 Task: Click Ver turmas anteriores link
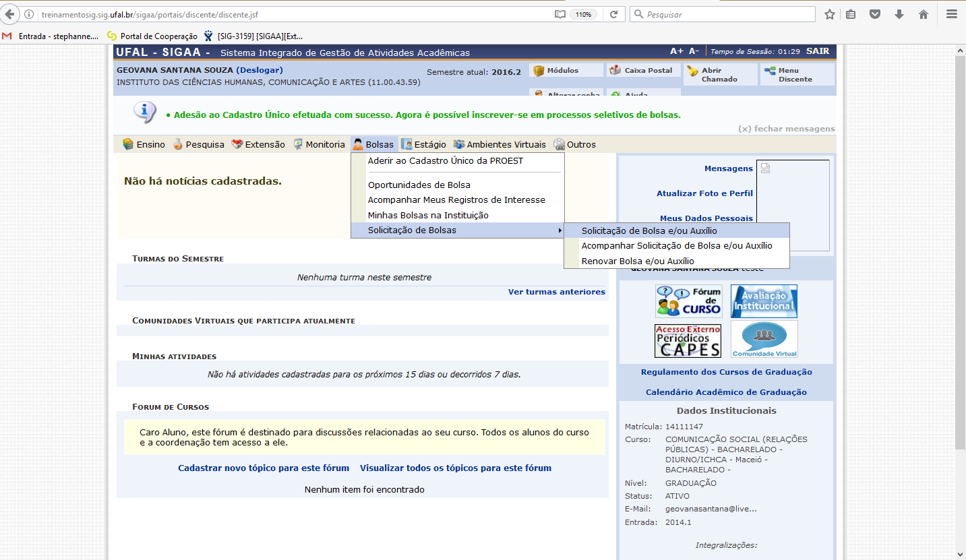(x=556, y=292)
